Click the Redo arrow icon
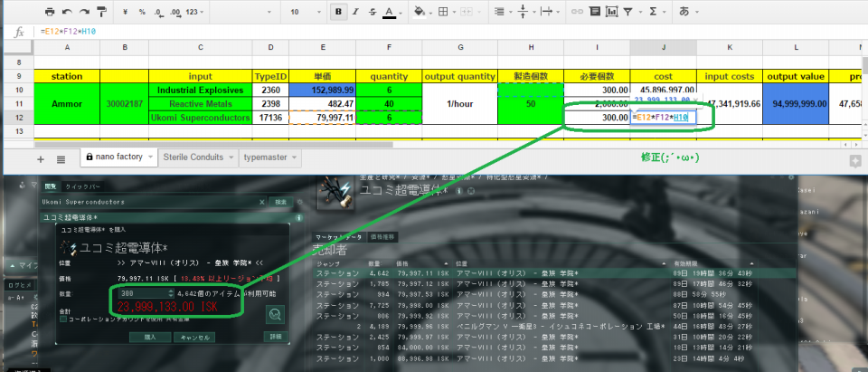 coord(84,12)
